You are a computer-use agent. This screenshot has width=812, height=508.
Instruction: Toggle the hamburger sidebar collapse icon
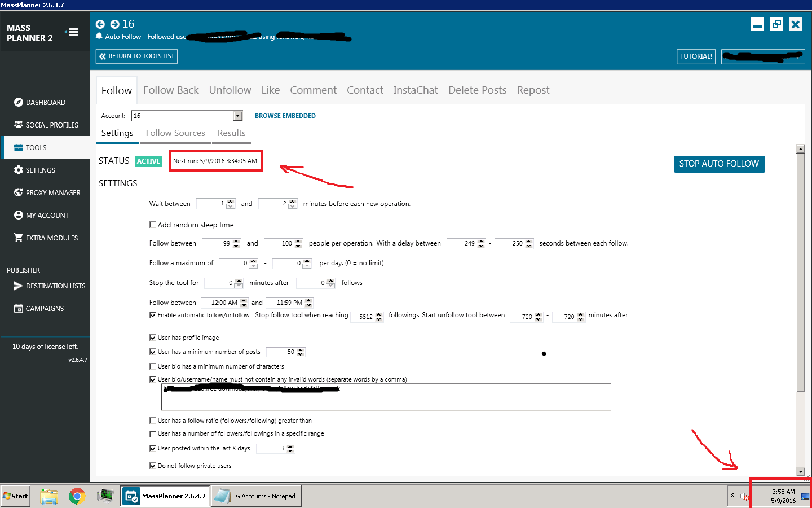[x=72, y=32]
